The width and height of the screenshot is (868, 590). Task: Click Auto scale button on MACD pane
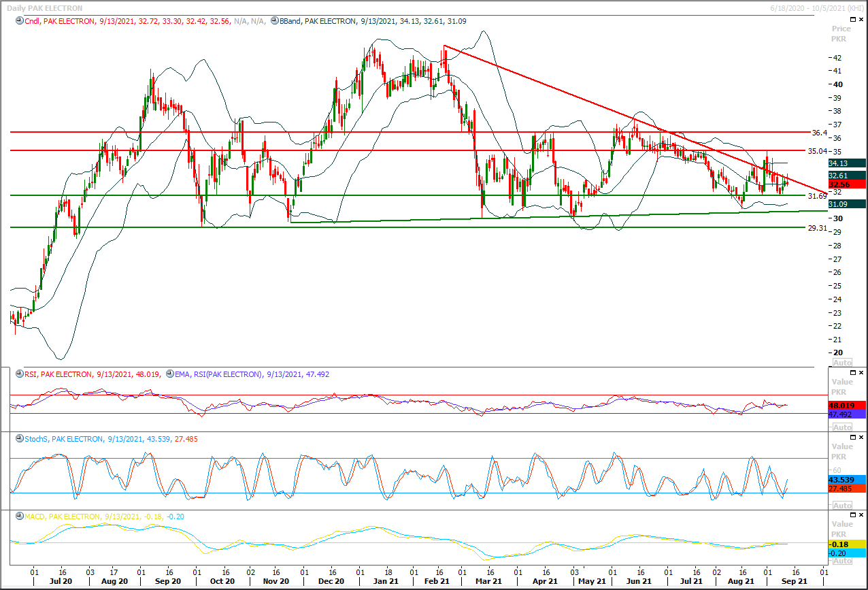tap(842, 561)
